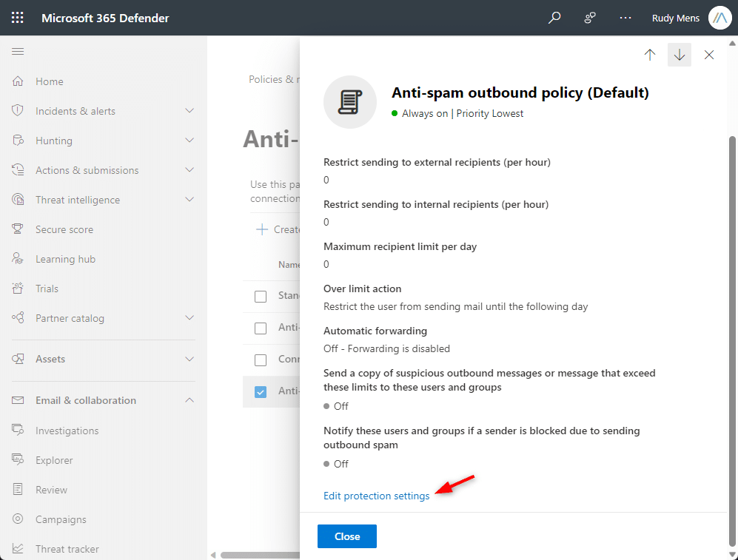Click the Rudy Mens account avatar
Screen dimensions: 738x560
[x=720, y=18]
